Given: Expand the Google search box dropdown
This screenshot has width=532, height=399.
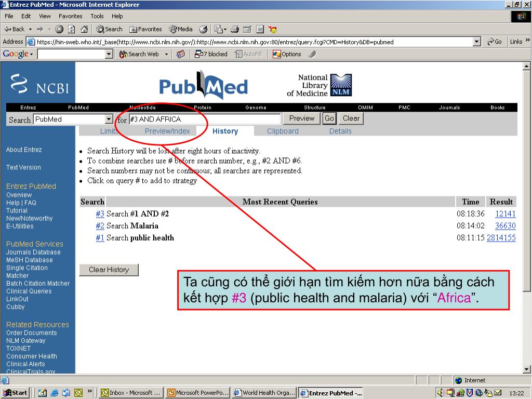Looking at the screenshot, I should click(109, 54).
